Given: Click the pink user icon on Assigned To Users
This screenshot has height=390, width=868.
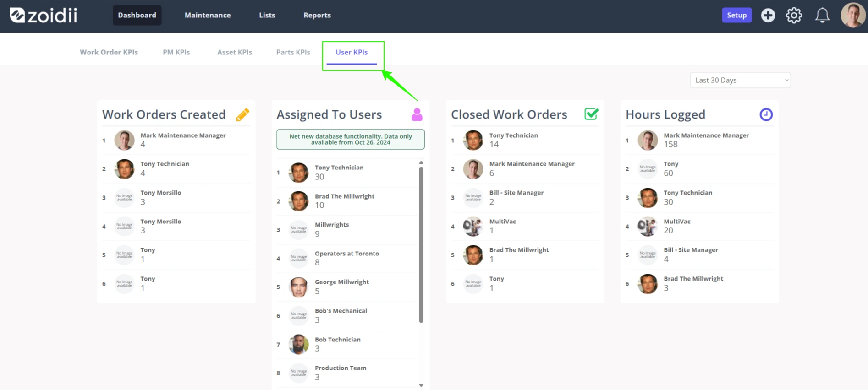Looking at the screenshot, I should (417, 114).
